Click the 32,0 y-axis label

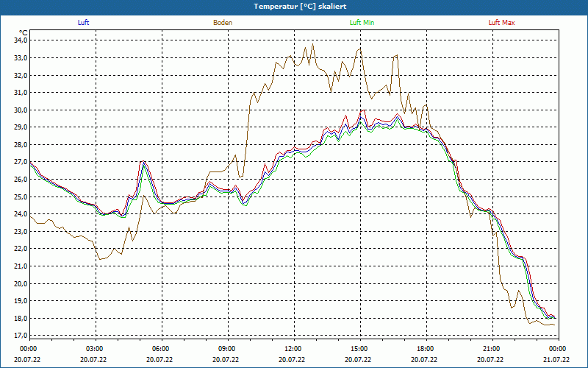(x=21, y=75)
